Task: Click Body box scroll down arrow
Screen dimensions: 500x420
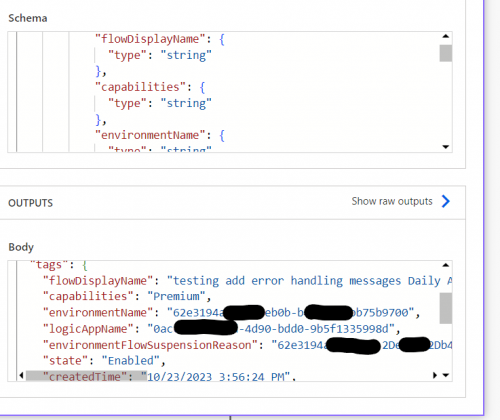Action: (x=446, y=376)
